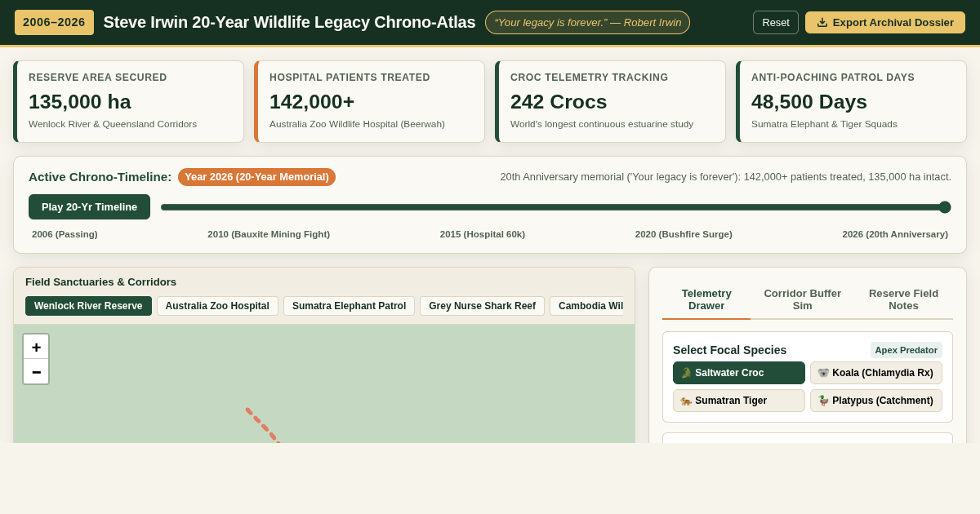This screenshot has height=514, width=980.
Task: Click the 142,000+ value
Action: click(x=312, y=102)
